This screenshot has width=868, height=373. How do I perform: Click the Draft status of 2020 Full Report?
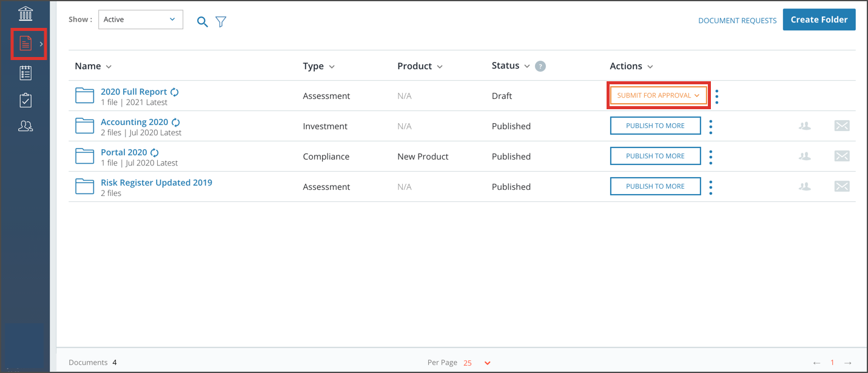tap(502, 96)
